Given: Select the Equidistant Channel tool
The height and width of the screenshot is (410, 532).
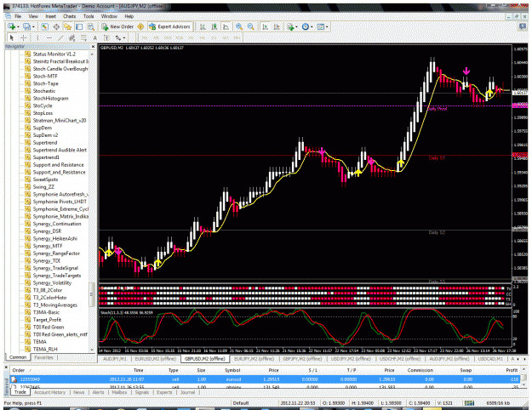Looking at the screenshot, I should 72,37.
